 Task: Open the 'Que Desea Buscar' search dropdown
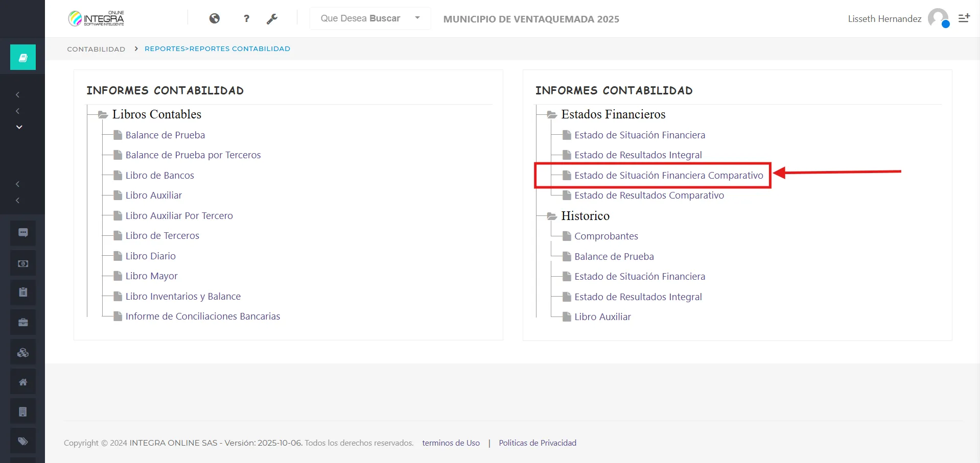pos(370,18)
